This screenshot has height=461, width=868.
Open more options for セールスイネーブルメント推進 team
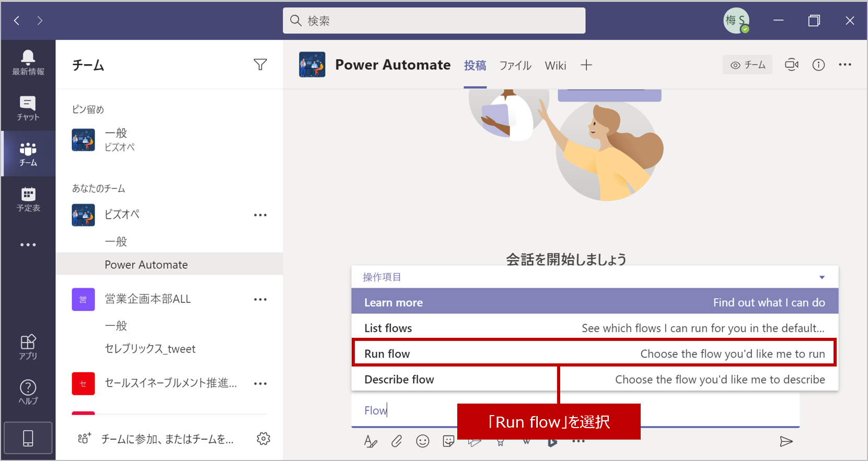click(260, 384)
